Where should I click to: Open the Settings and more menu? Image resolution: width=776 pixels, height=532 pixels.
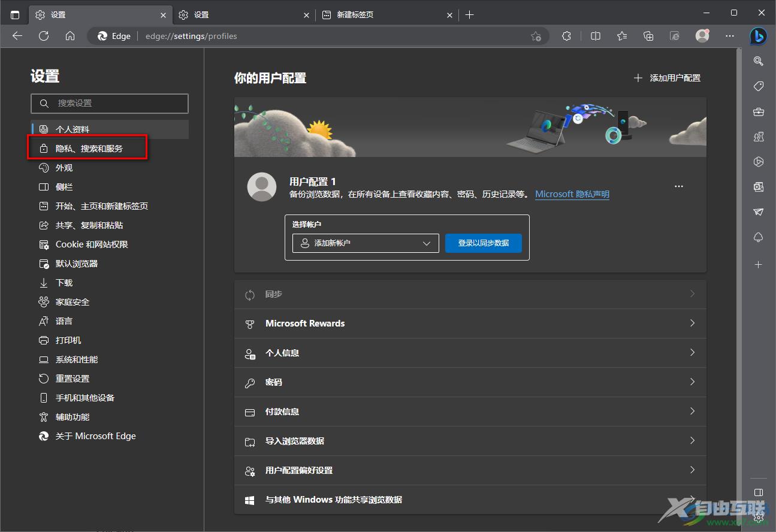click(x=729, y=36)
